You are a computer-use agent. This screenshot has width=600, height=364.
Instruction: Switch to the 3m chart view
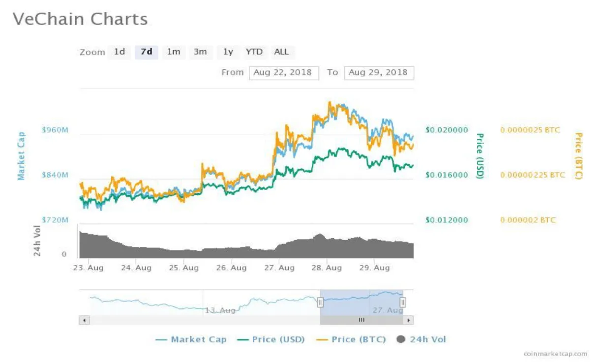[x=201, y=52]
